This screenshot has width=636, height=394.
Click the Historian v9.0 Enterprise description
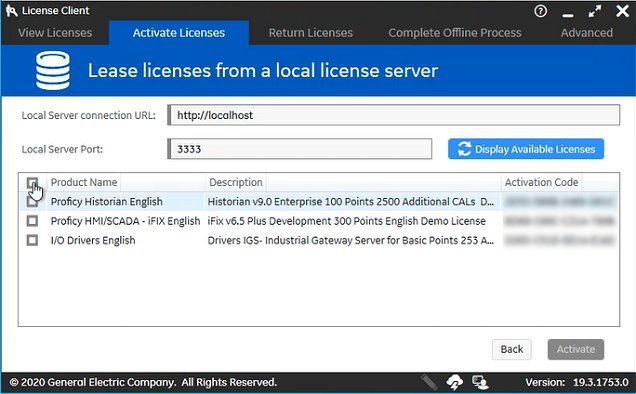[350, 202]
